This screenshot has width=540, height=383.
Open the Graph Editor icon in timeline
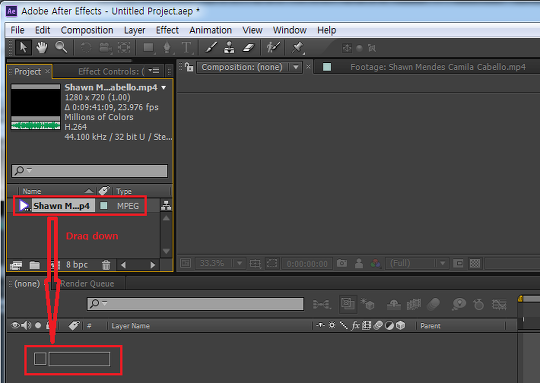(499, 304)
